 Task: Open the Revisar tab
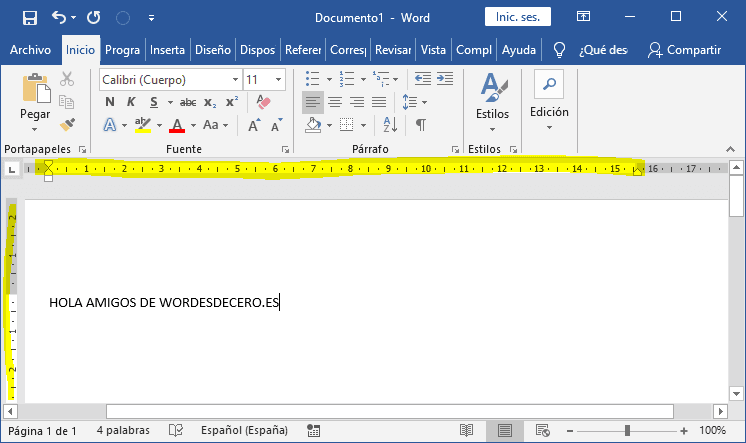[x=393, y=49]
